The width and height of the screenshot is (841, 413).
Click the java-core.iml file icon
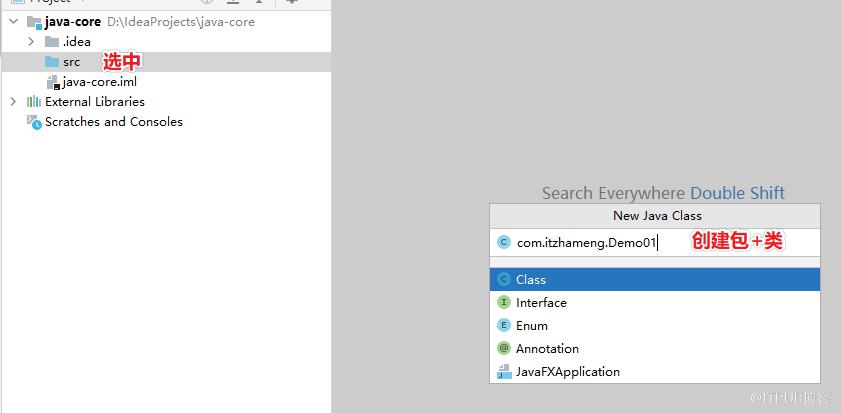(x=53, y=82)
